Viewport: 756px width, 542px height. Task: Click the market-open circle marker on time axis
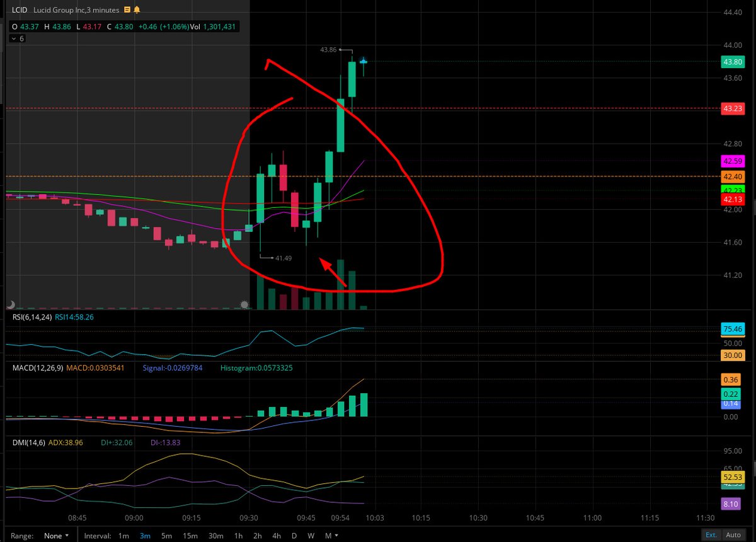click(x=245, y=305)
